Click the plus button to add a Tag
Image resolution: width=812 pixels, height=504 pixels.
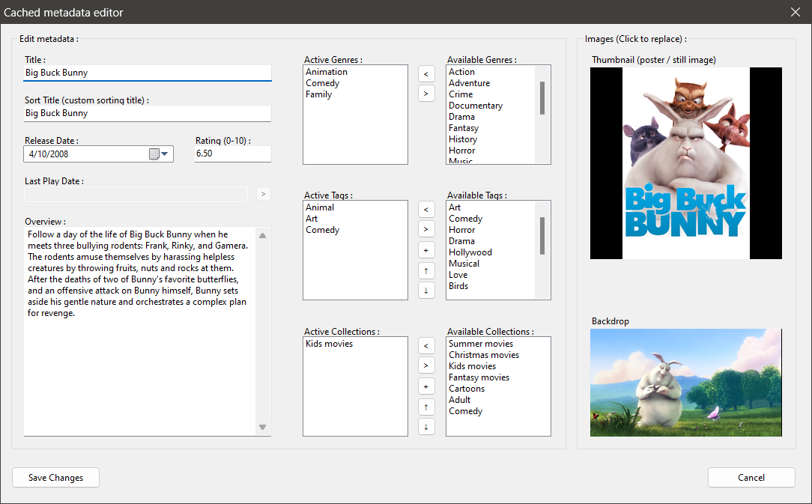click(x=426, y=250)
